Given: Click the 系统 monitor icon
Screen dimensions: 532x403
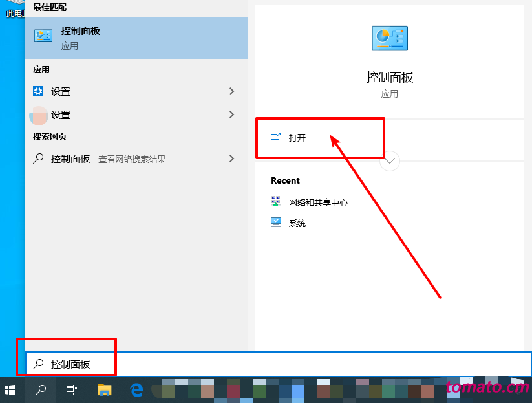Looking at the screenshot, I should [276, 223].
